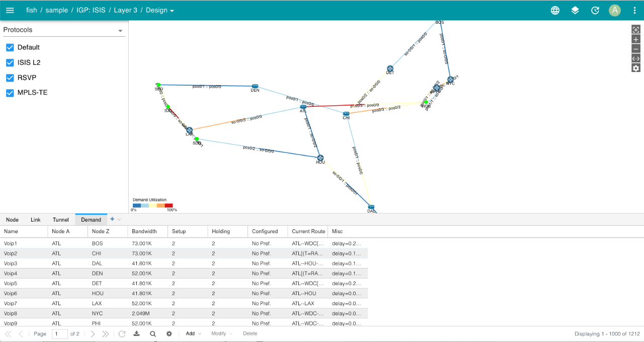Sort by the Name column header
The width and height of the screenshot is (644, 342).
tap(24, 231)
